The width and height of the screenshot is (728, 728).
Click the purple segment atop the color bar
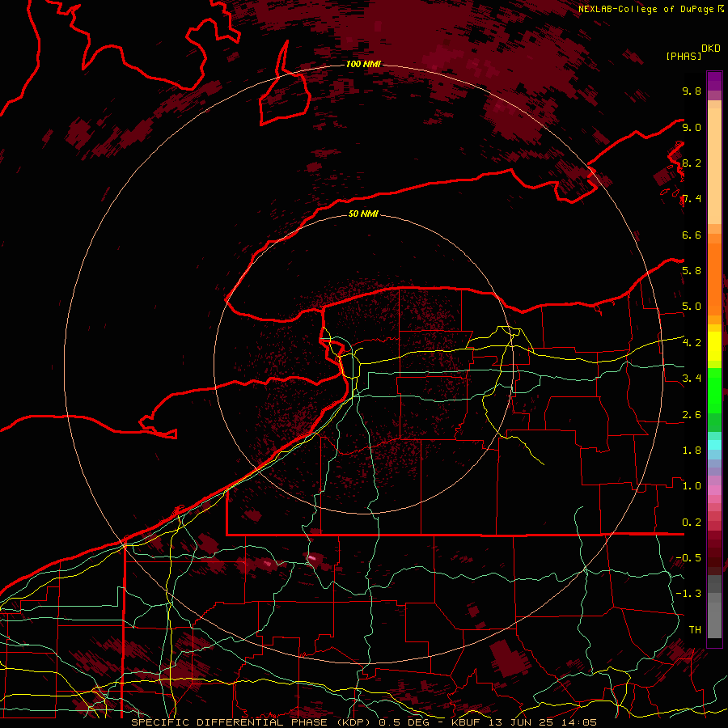click(x=714, y=81)
